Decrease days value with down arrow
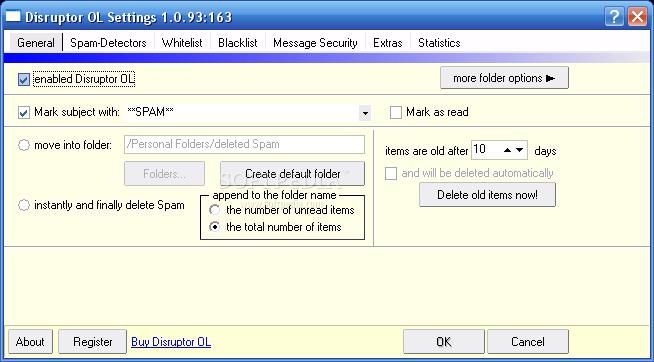654x362 pixels. click(519, 150)
